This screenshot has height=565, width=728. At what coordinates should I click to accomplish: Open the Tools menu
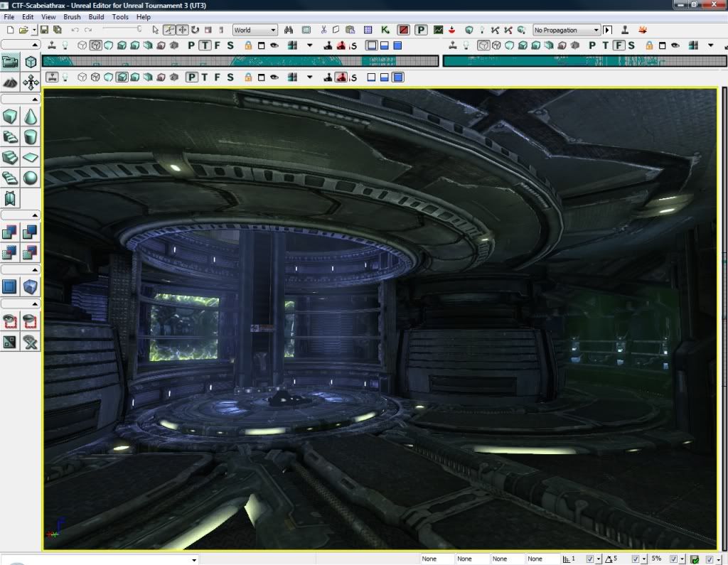tap(120, 17)
